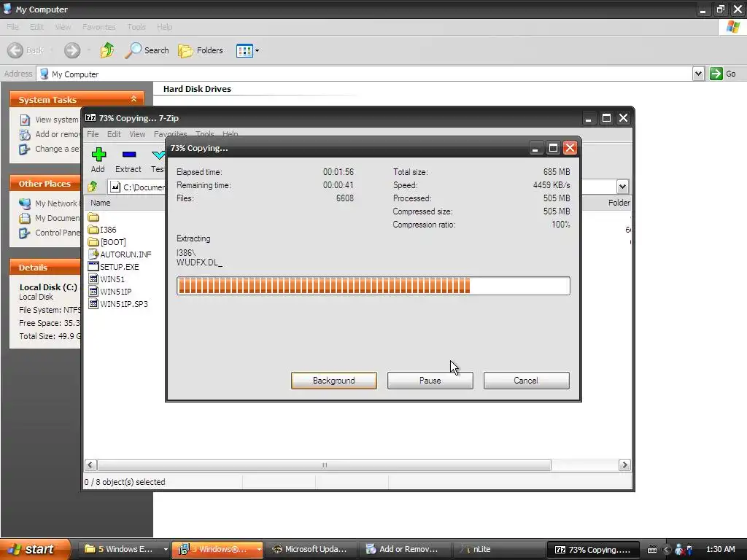Click the 73% Copying taskbar button
Screen dimensions: 747x560
pos(592,550)
